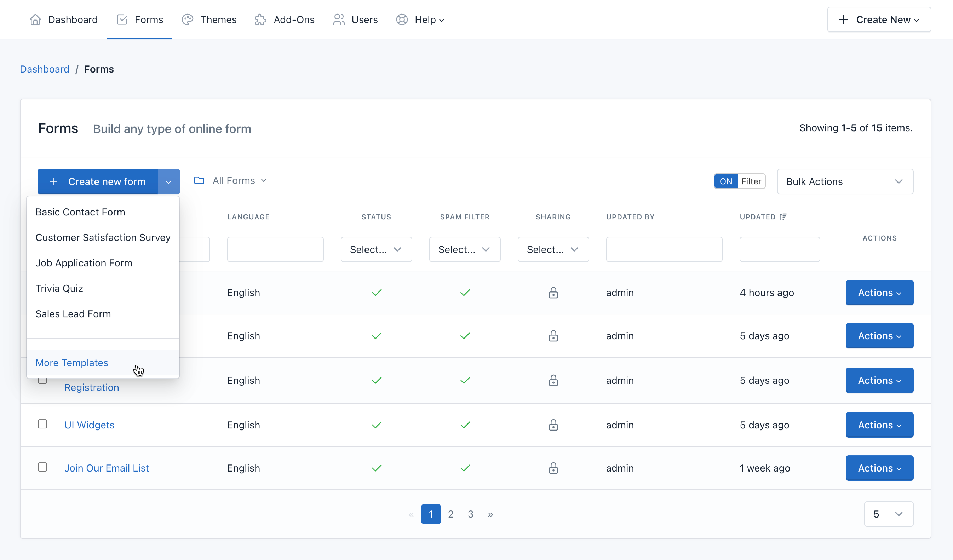Click the spam filter checkmark on UI Widgets row
Screen dimensions: 953x560
coord(465,425)
